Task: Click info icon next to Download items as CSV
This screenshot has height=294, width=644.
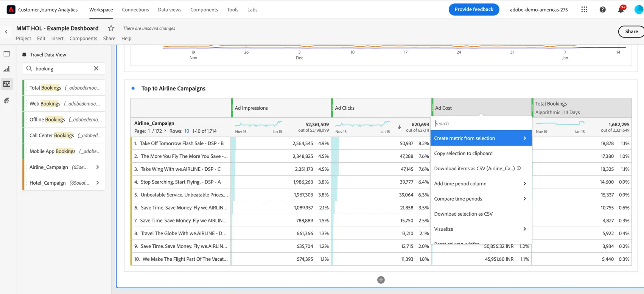Action: [x=519, y=168]
